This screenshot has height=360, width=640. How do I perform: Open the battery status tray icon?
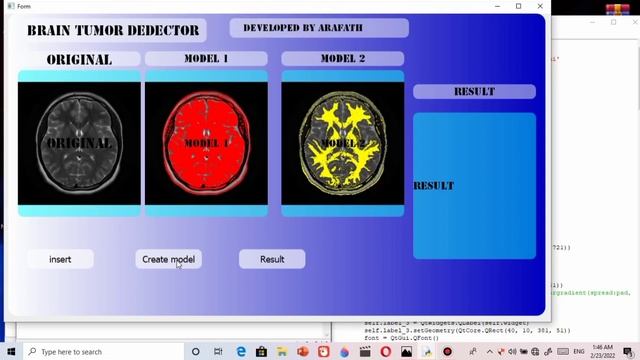(x=524, y=351)
